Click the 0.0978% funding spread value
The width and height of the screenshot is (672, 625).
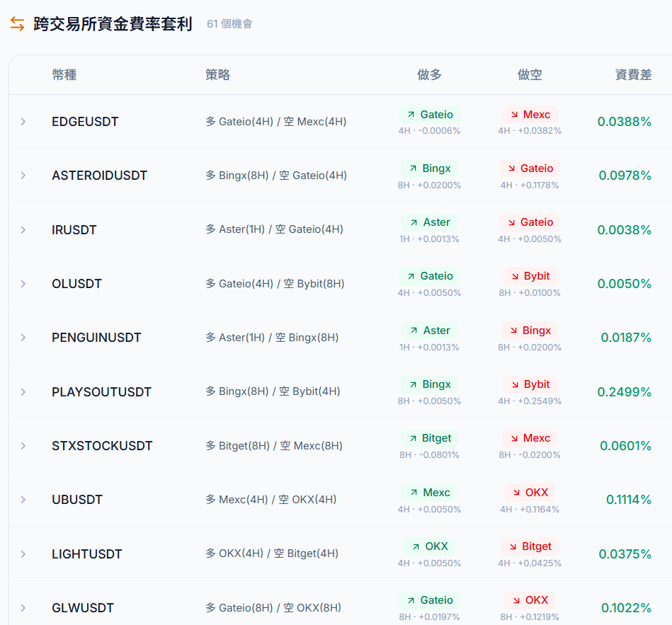(x=625, y=176)
